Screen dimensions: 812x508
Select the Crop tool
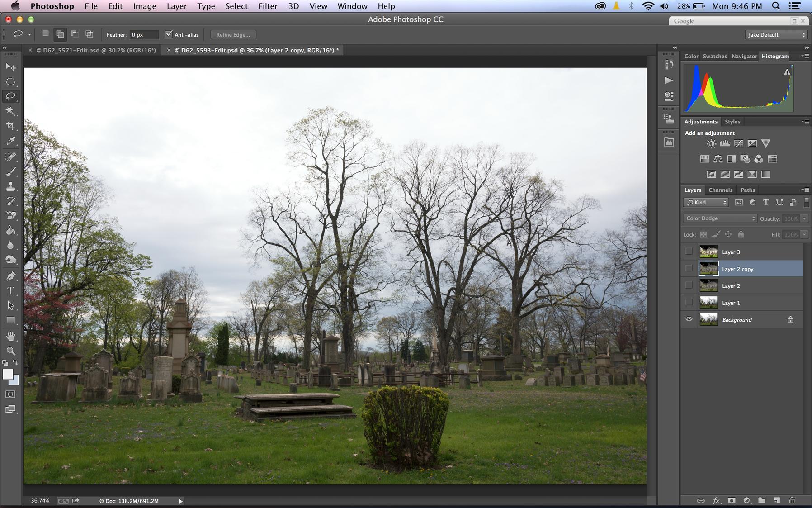click(x=10, y=126)
